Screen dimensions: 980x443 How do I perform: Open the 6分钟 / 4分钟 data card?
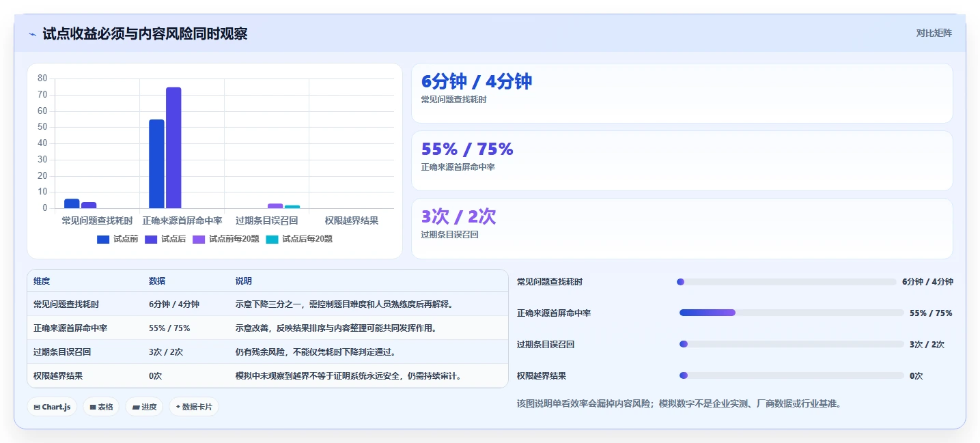[x=682, y=93]
